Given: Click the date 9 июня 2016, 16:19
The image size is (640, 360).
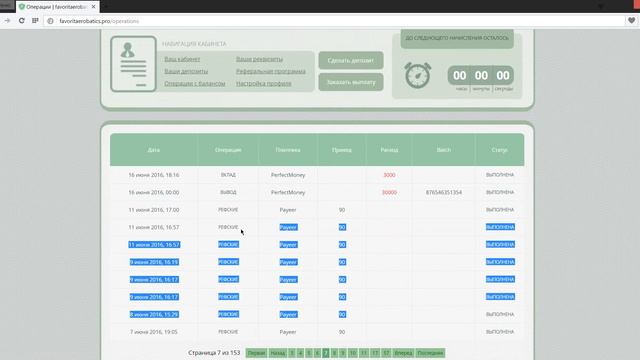Looking at the screenshot, I should [x=154, y=262].
